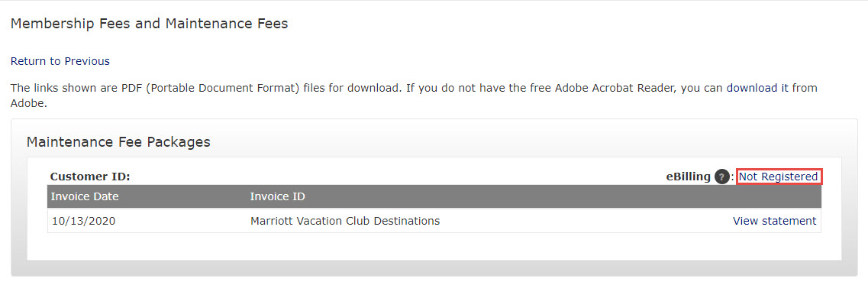Click the Maintenance Fee Packages heading
Viewport: 868px width, 282px height.
coord(118,142)
